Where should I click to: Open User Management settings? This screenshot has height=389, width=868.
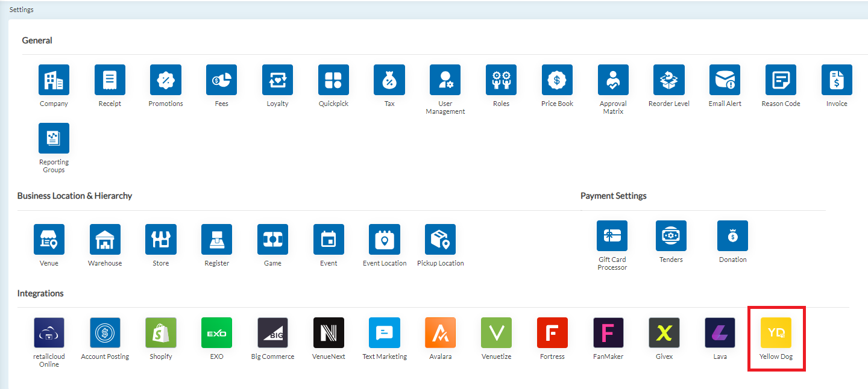tap(445, 79)
